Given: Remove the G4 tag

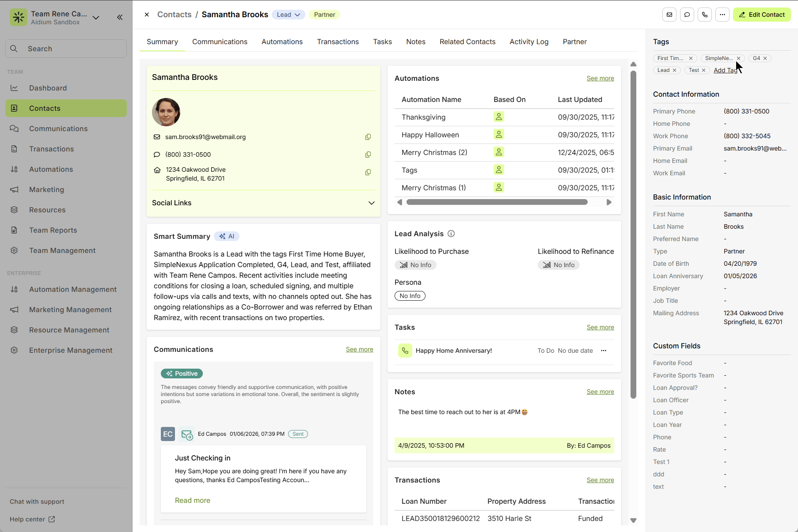Looking at the screenshot, I should tap(765, 58).
